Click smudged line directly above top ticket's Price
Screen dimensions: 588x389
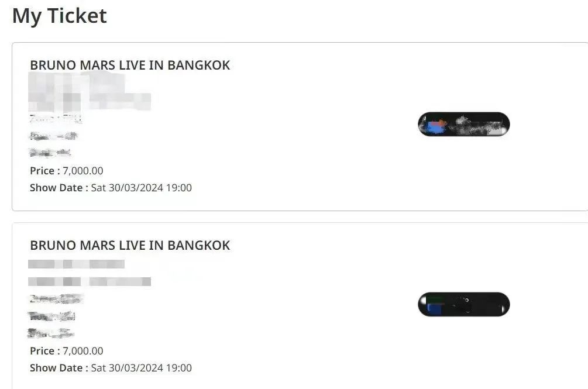pyautogui.click(x=50, y=153)
